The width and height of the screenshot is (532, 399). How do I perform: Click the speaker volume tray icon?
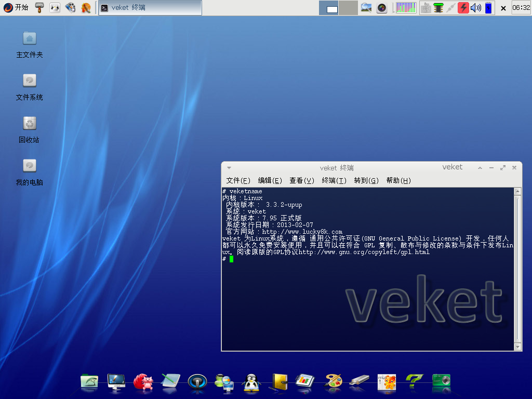(x=476, y=8)
